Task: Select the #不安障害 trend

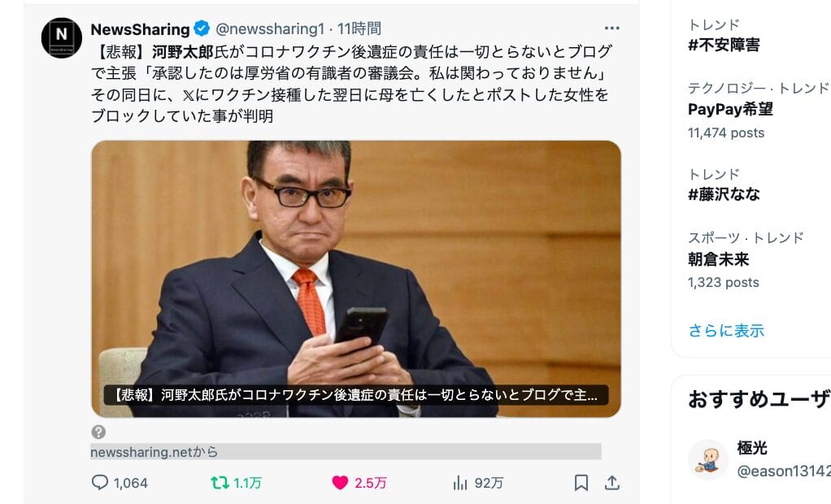Action: pos(724,45)
